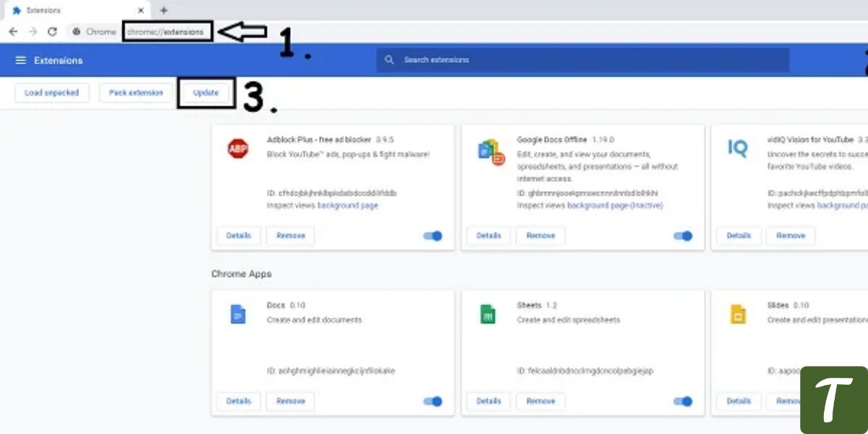This screenshot has width=868, height=434.
Task: Click the vidIQ Vision IQ logo
Action: pos(737,148)
